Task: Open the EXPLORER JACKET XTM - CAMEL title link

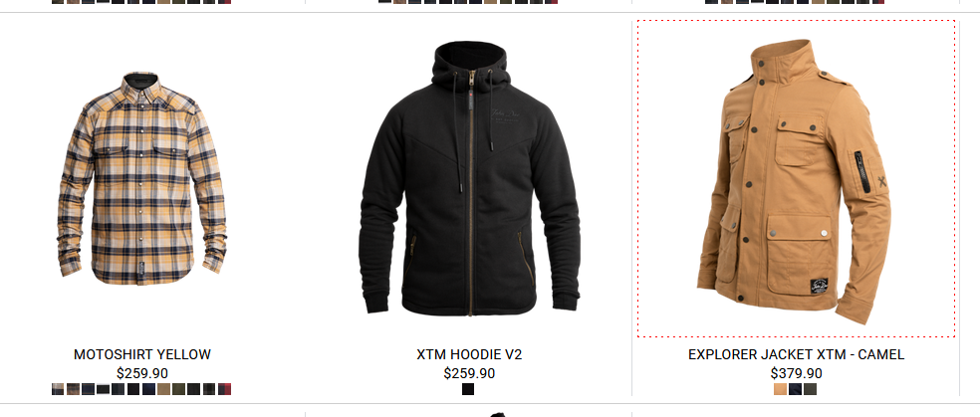Action: [x=797, y=354]
